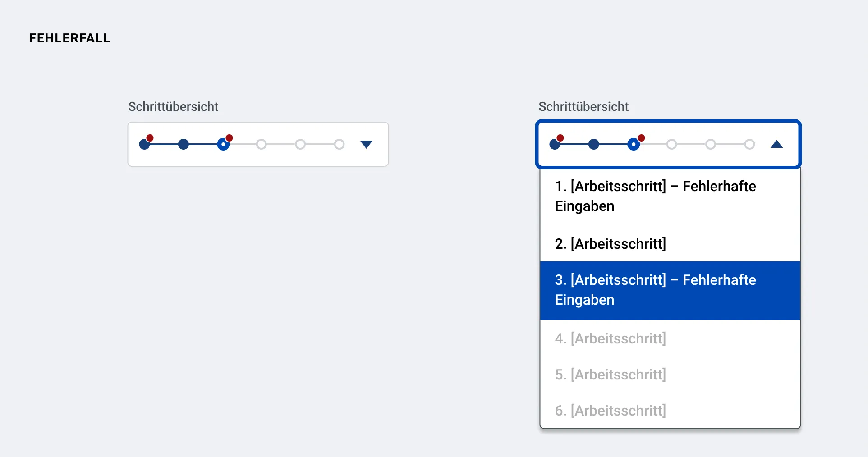868x457 pixels.
Task: Click second filled dot in expanded stepper
Action: pos(594,144)
